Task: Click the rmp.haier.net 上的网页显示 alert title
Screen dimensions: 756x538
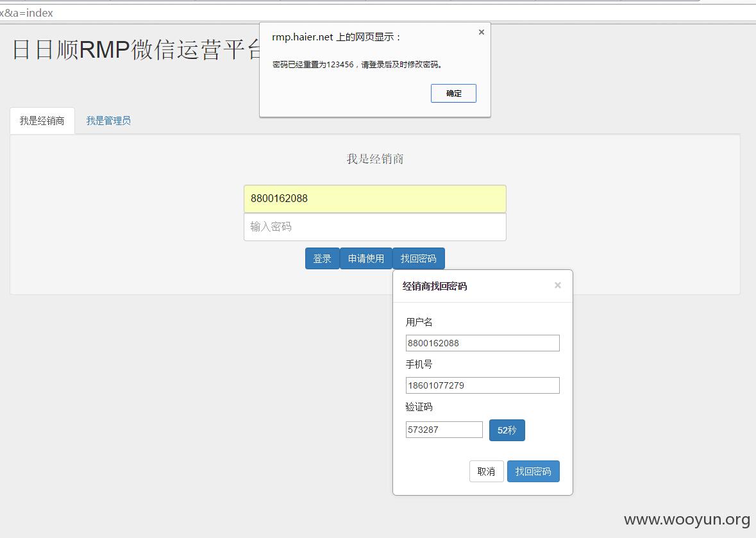Action: pos(336,37)
